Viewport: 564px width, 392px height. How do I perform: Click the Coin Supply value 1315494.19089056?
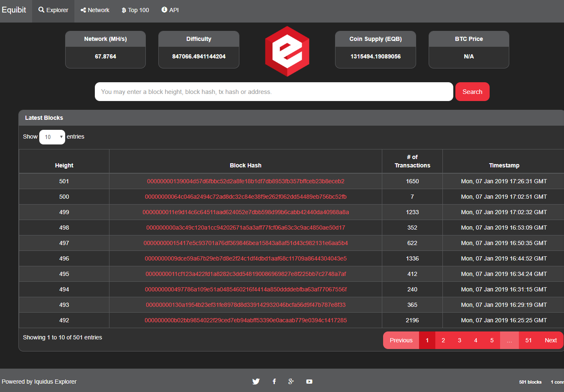pos(376,56)
